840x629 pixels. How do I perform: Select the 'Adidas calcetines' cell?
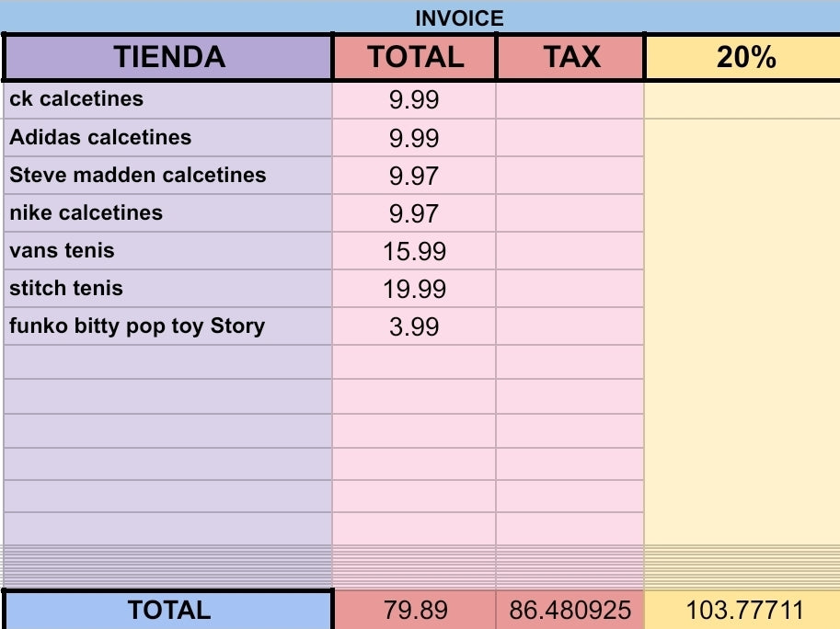[168, 138]
